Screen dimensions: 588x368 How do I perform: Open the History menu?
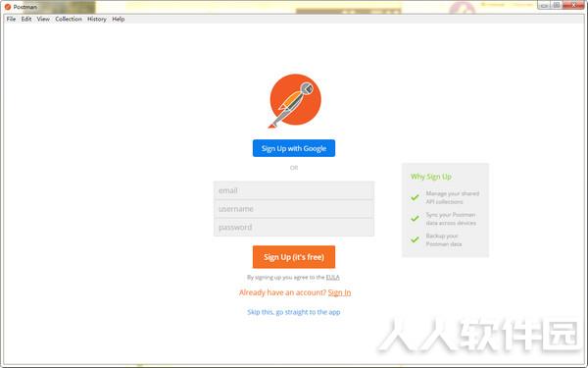pos(97,19)
